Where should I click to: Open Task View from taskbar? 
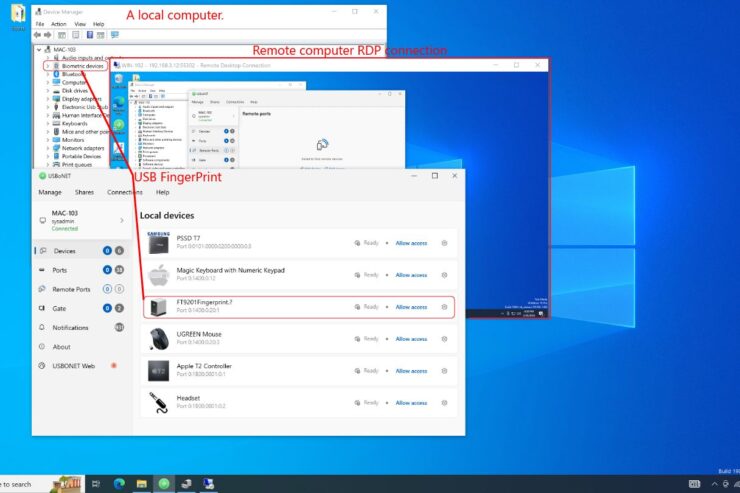point(96,484)
